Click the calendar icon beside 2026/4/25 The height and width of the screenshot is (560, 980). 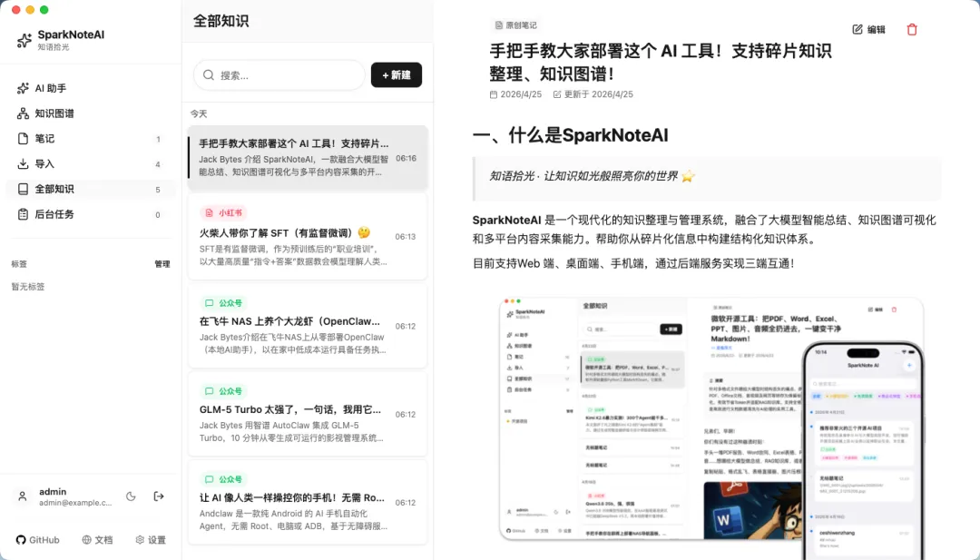click(493, 94)
